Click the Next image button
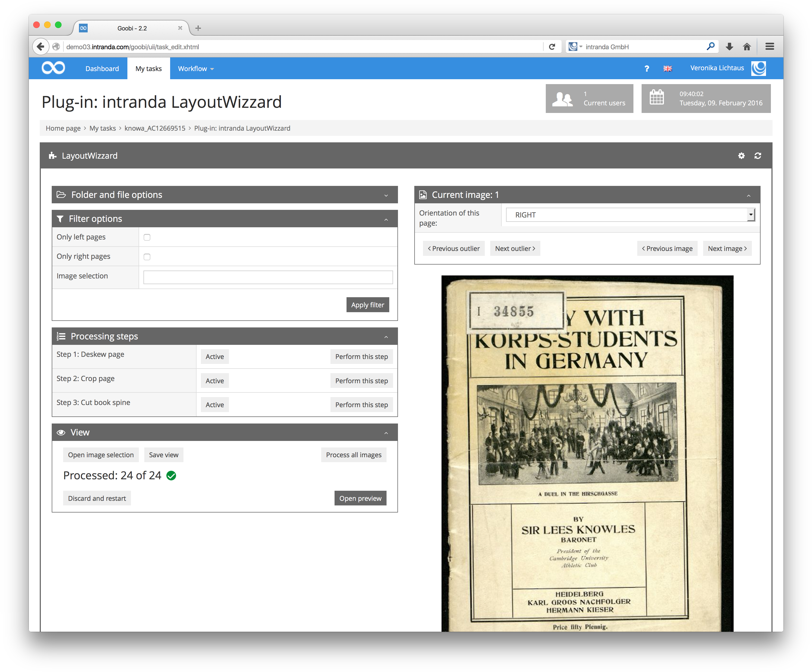 tap(727, 248)
